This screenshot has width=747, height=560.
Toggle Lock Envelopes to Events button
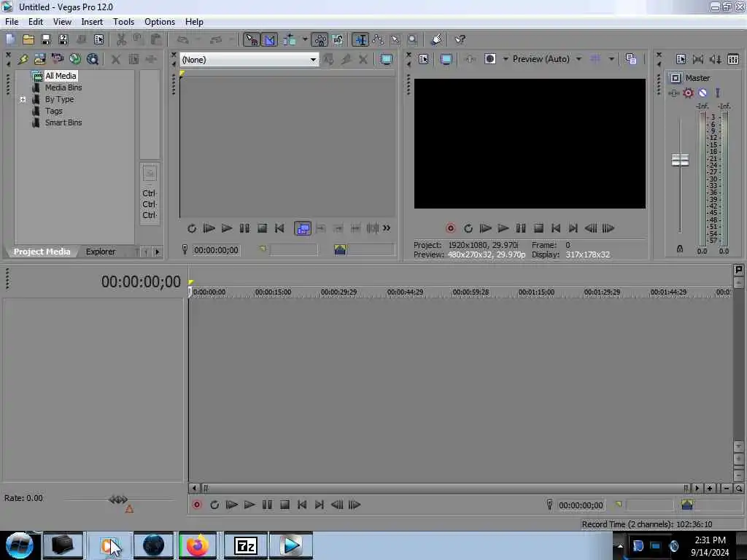(x=320, y=40)
